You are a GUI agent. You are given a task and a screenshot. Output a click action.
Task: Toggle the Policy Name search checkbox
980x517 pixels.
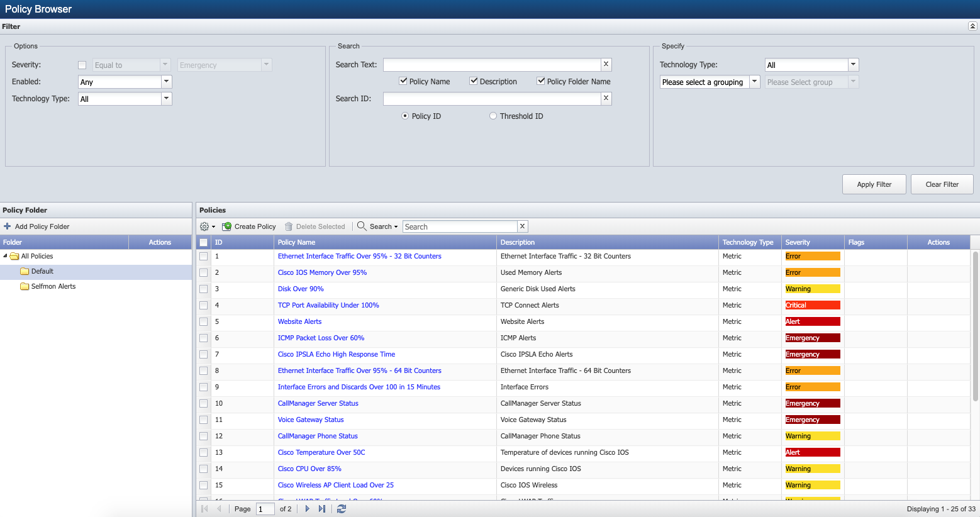point(403,81)
